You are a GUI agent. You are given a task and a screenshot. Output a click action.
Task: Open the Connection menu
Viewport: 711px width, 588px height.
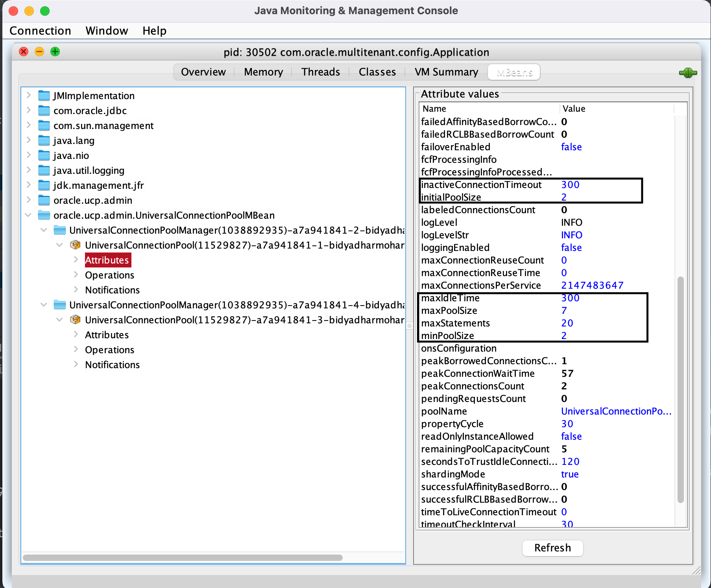tap(40, 31)
